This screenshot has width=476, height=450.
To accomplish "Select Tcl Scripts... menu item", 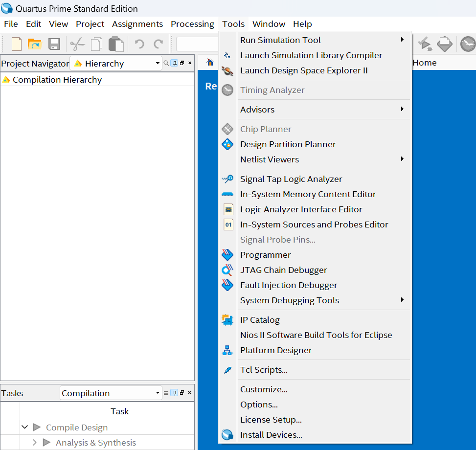I will coord(315,370).
